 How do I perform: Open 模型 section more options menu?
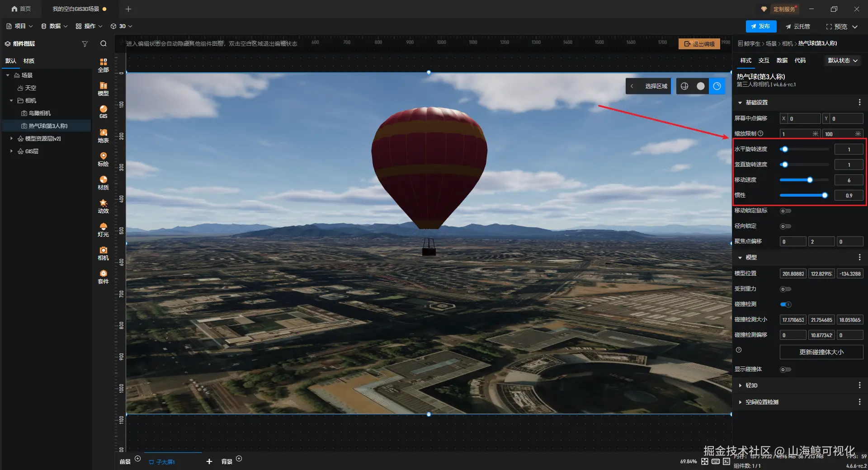[x=859, y=257]
